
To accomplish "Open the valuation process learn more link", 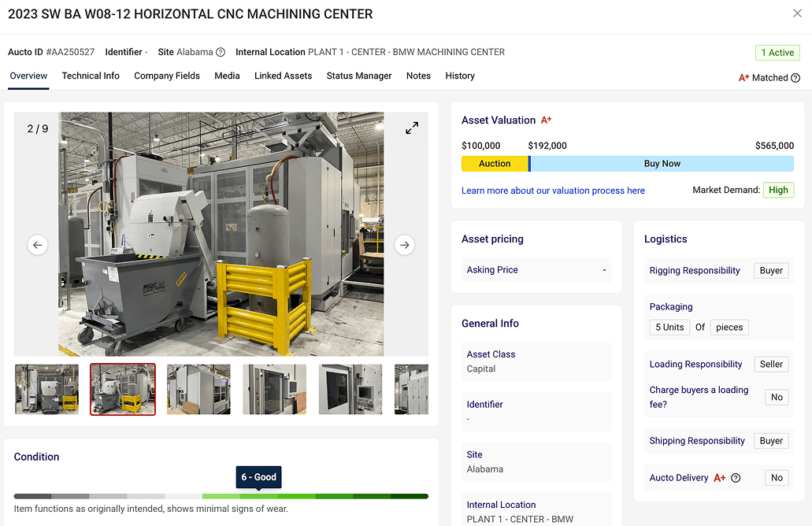I will 554,190.
